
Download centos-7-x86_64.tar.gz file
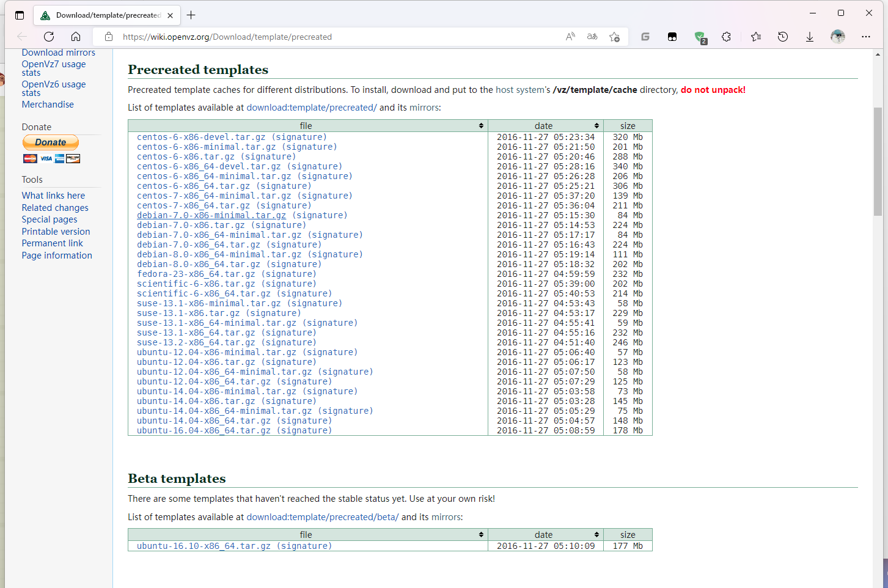(193, 205)
